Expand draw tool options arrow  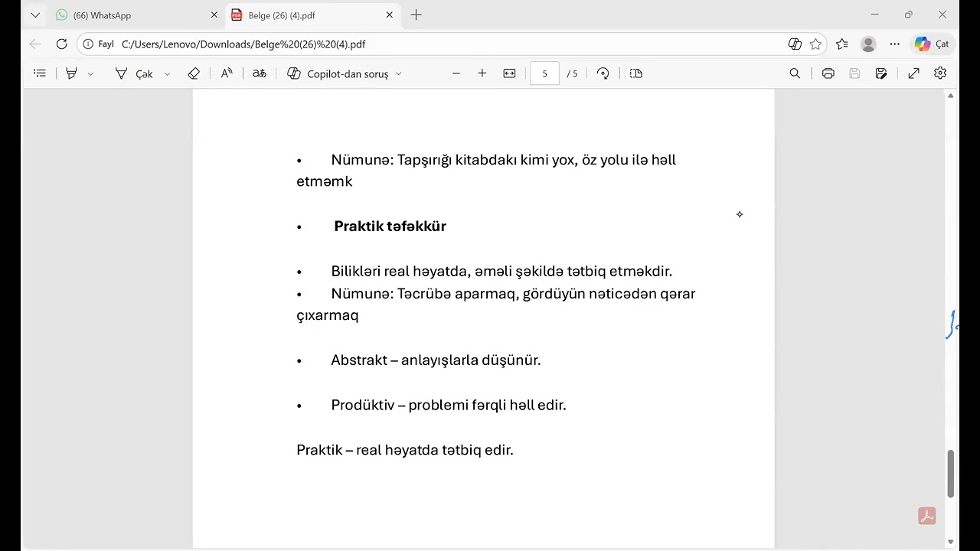[x=167, y=74]
